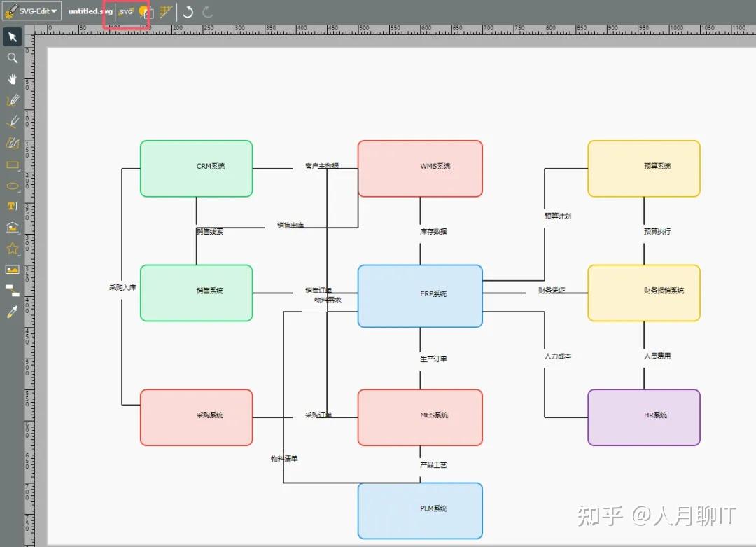Screen dimensions: 756x547
Task: Toggle the light bulb display mode
Action: [x=143, y=11]
